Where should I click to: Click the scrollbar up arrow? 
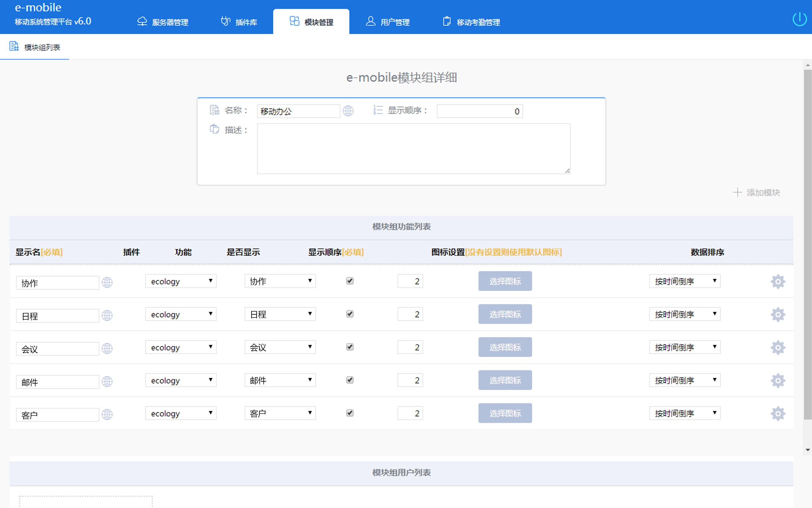pos(808,65)
